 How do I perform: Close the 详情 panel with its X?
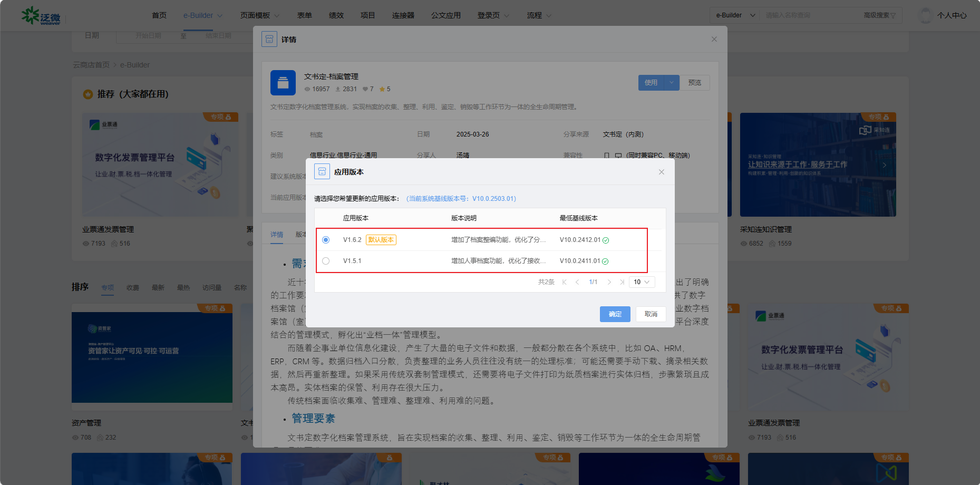point(714,39)
